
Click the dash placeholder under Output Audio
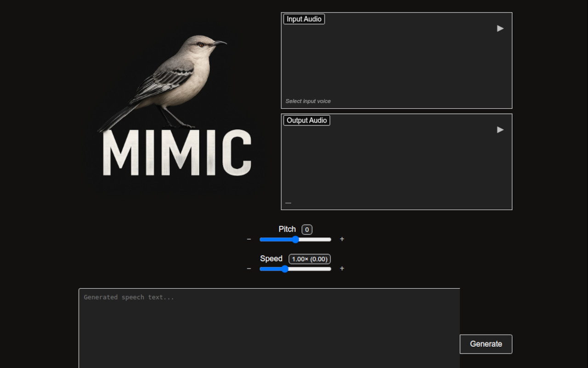[x=288, y=202]
